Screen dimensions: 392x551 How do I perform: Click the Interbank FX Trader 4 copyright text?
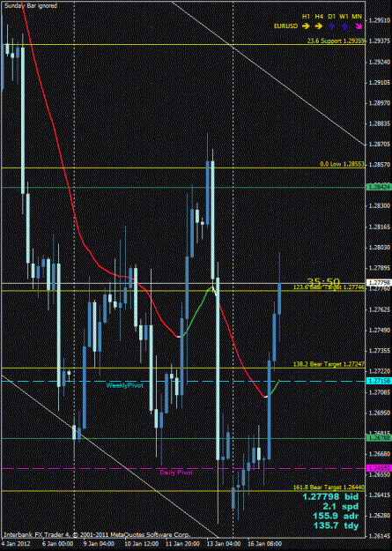click(x=97, y=535)
